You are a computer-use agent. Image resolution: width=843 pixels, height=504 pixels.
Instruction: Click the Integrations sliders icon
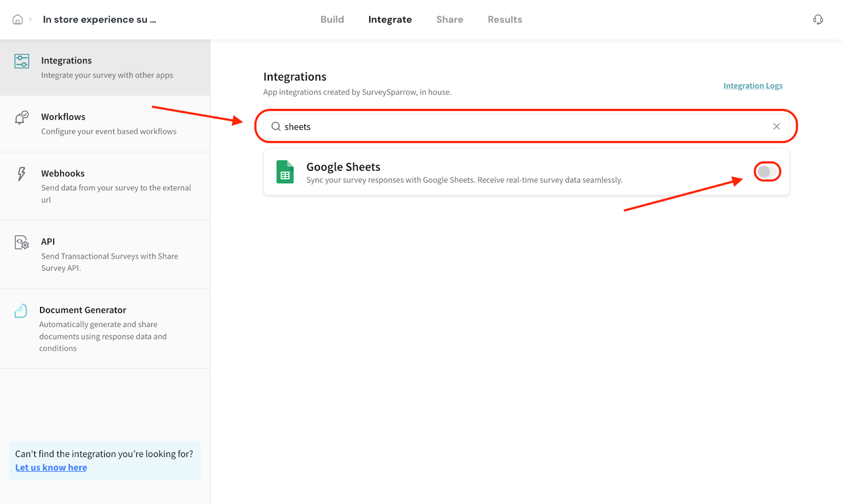22,61
